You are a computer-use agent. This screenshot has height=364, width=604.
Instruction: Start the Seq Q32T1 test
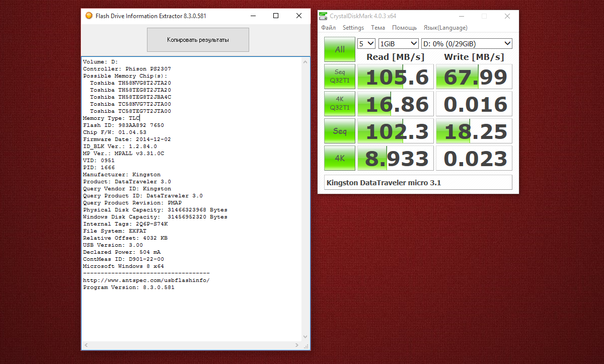[340, 77]
